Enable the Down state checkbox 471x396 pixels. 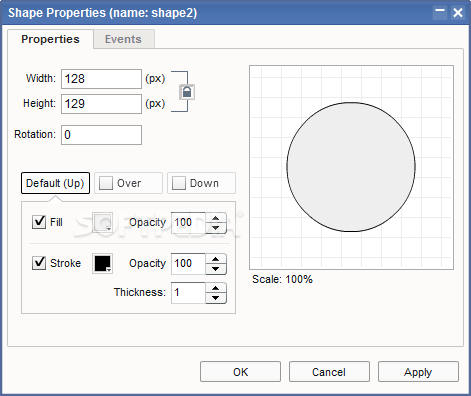pyautogui.click(x=179, y=183)
